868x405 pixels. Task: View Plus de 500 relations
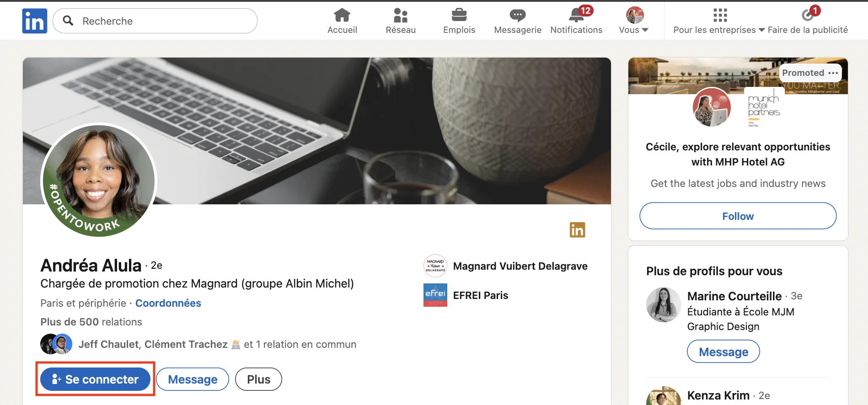[91, 322]
